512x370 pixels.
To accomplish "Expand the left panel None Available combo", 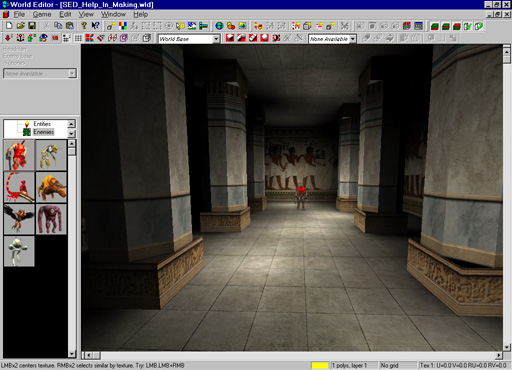I will click(x=72, y=73).
